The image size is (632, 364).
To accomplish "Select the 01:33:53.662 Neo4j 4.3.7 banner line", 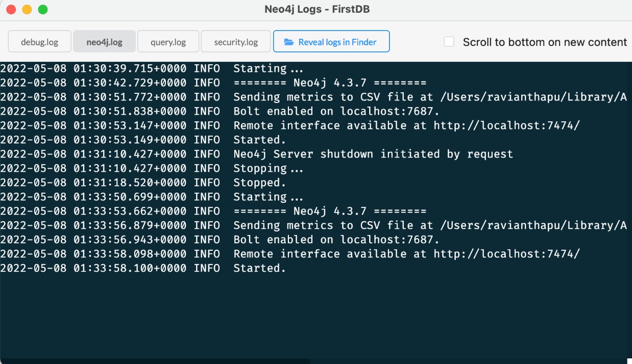I will (213, 211).
